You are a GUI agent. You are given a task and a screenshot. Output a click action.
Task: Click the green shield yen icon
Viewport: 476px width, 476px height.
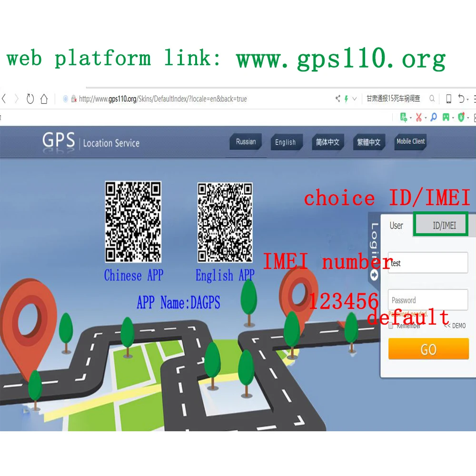(x=461, y=117)
